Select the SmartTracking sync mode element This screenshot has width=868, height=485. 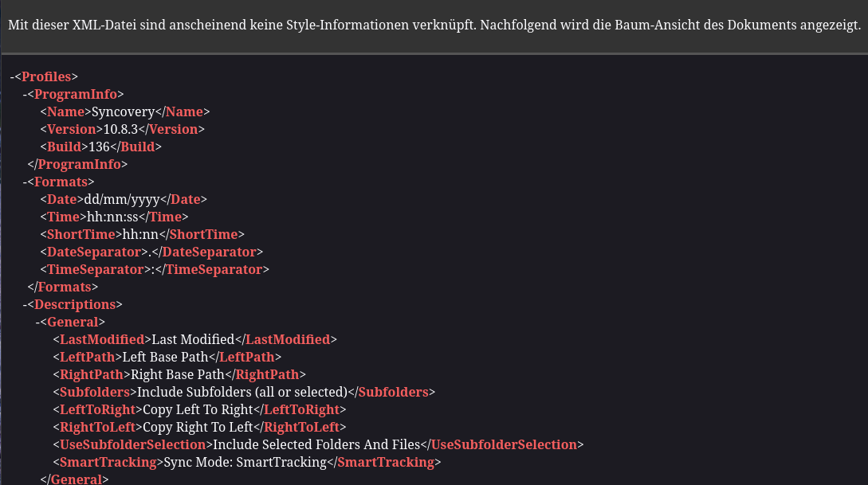coord(108,462)
